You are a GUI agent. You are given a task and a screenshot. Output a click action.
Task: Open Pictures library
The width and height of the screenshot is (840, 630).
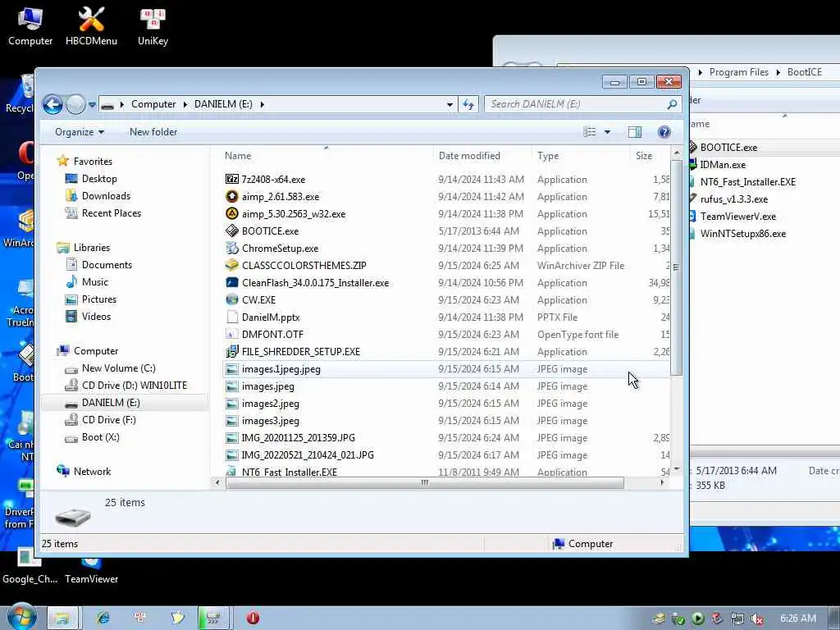(99, 299)
